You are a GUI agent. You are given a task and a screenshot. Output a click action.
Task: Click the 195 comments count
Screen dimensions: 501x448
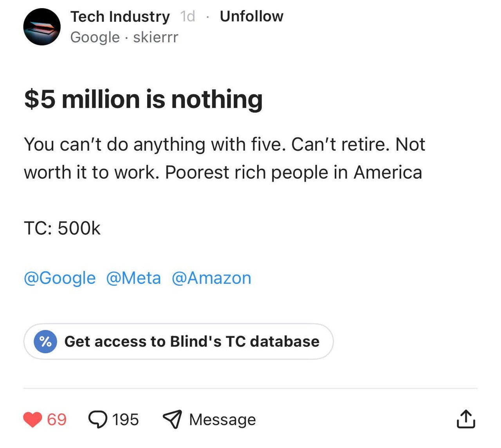[x=125, y=419]
